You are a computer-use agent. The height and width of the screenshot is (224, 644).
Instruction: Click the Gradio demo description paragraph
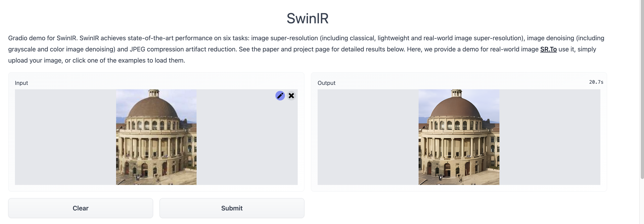click(x=306, y=49)
